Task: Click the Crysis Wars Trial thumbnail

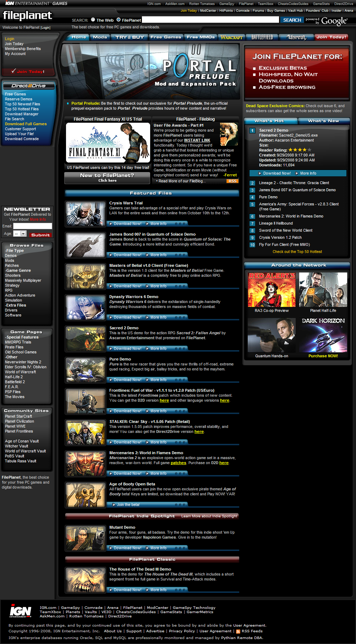Action: (86, 214)
